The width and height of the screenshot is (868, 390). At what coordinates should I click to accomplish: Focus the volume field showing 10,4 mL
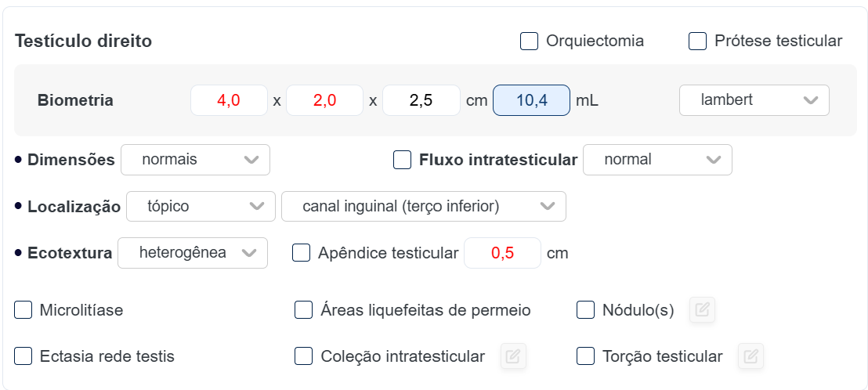point(531,100)
